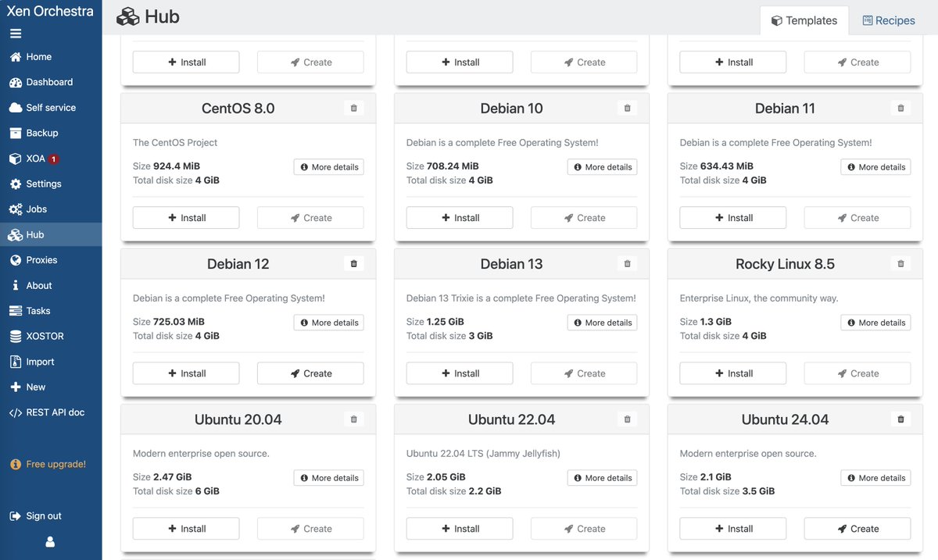Install the Debian 12 template

click(x=186, y=373)
